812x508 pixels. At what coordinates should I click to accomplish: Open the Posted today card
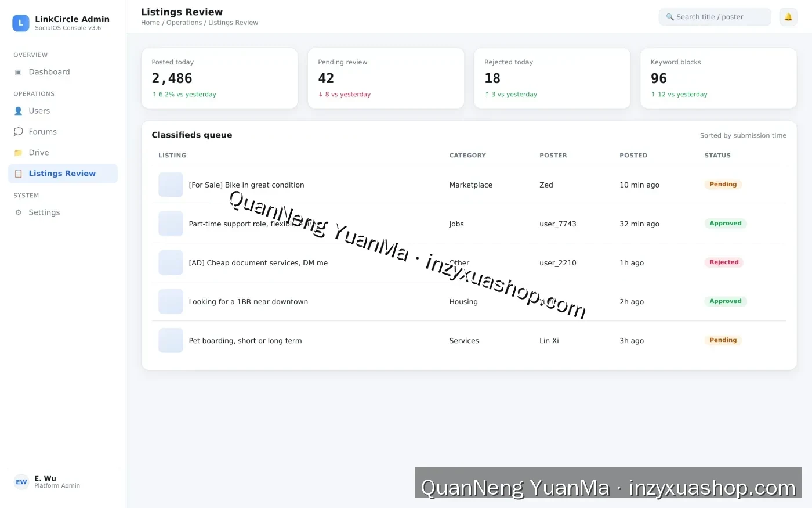tap(219, 78)
